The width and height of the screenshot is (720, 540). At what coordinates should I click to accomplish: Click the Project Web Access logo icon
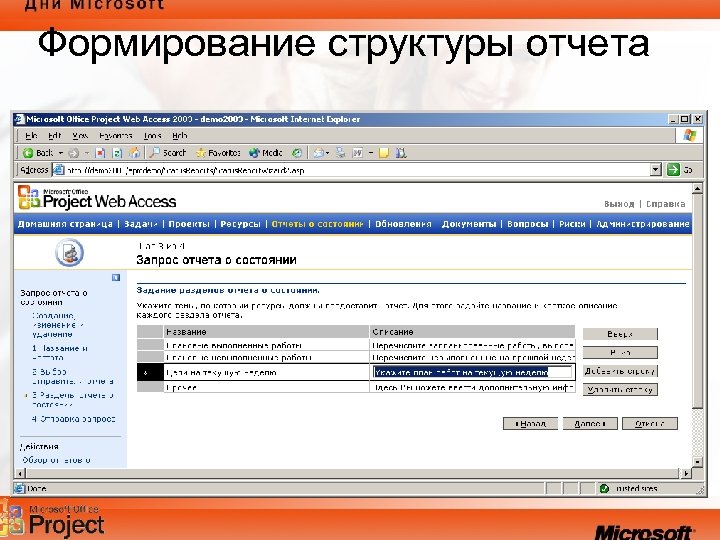(28, 197)
